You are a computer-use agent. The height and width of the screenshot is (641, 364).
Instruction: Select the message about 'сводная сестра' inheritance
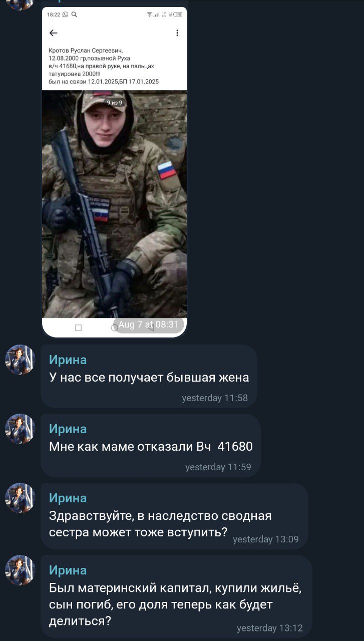[174, 516]
